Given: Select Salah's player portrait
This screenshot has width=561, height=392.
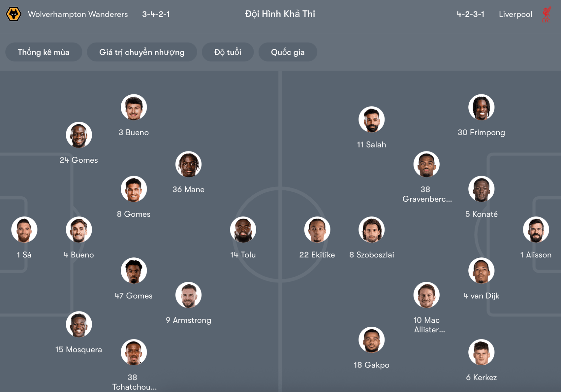Looking at the screenshot, I should click(x=372, y=119).
